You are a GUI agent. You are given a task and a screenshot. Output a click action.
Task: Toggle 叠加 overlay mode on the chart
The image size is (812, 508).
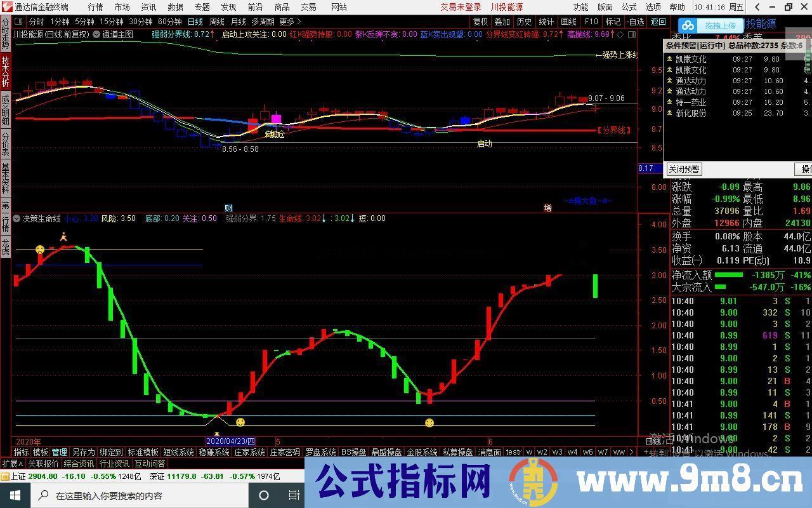(x=502, y=21)
